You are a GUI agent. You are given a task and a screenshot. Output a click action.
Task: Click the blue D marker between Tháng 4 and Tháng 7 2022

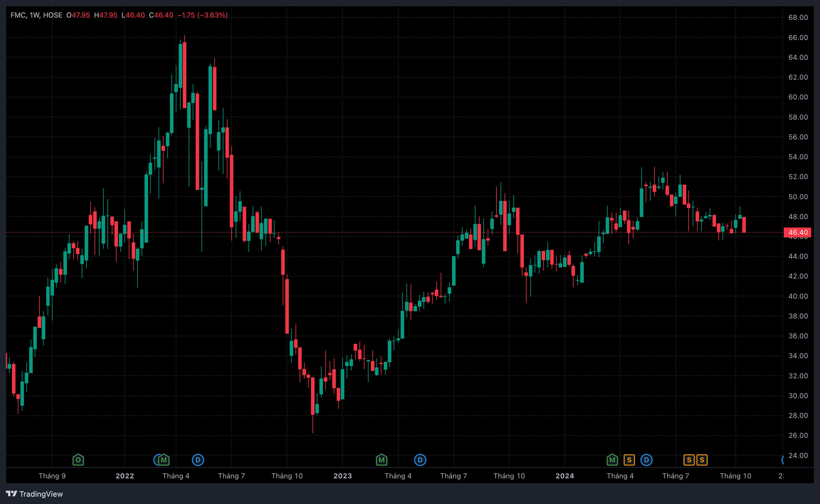coord(198,460)
